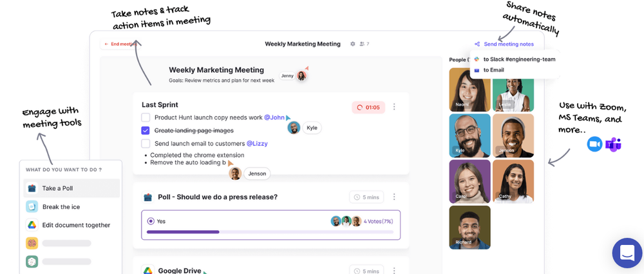Click the Slack logo icon
644x274 pixels.
(477, 59)
